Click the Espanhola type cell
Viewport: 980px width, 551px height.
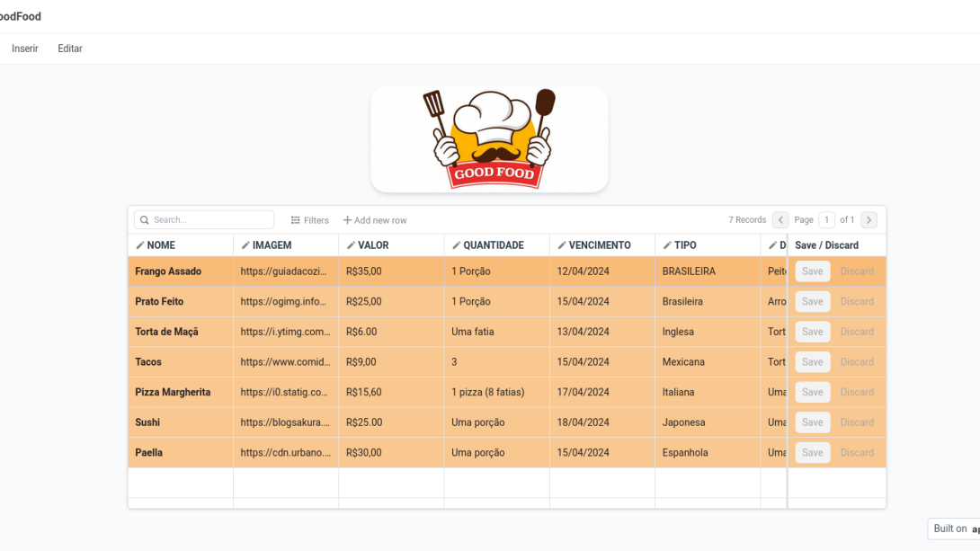708,452
